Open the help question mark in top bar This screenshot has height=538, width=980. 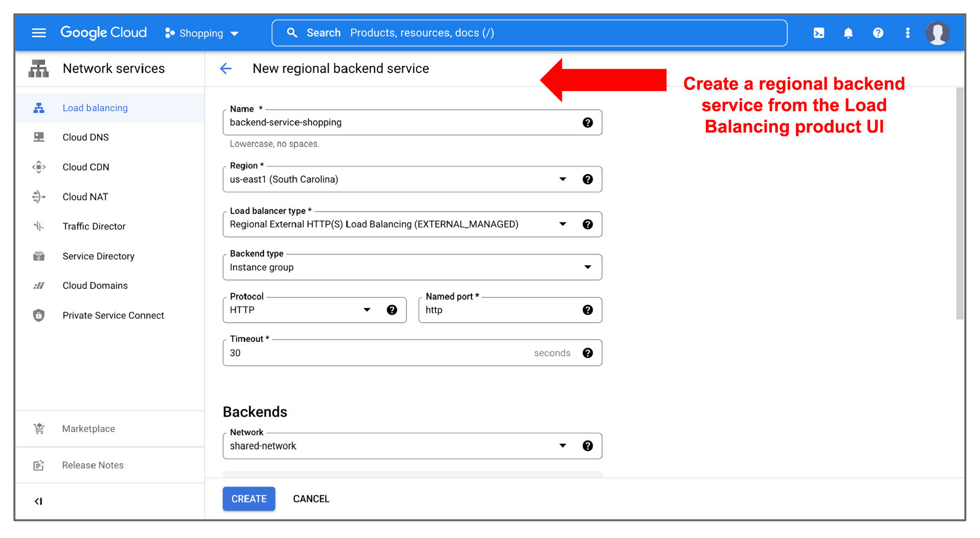(x=878, y=33)
